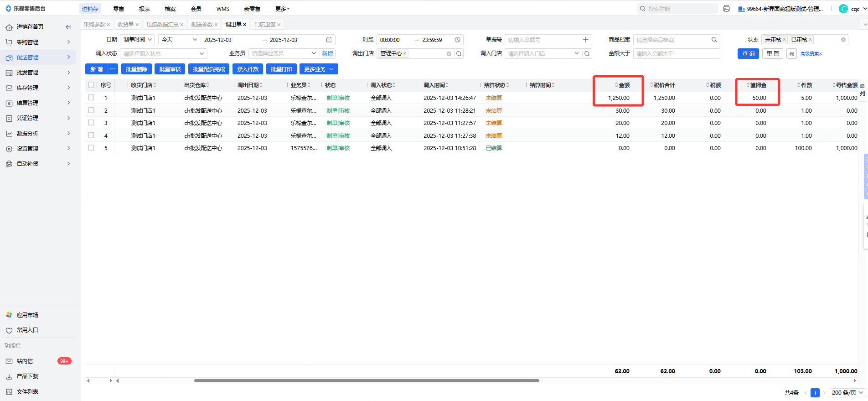Switch to the 门店退筐 tab

pyautogui.click(x=265, y=25)
